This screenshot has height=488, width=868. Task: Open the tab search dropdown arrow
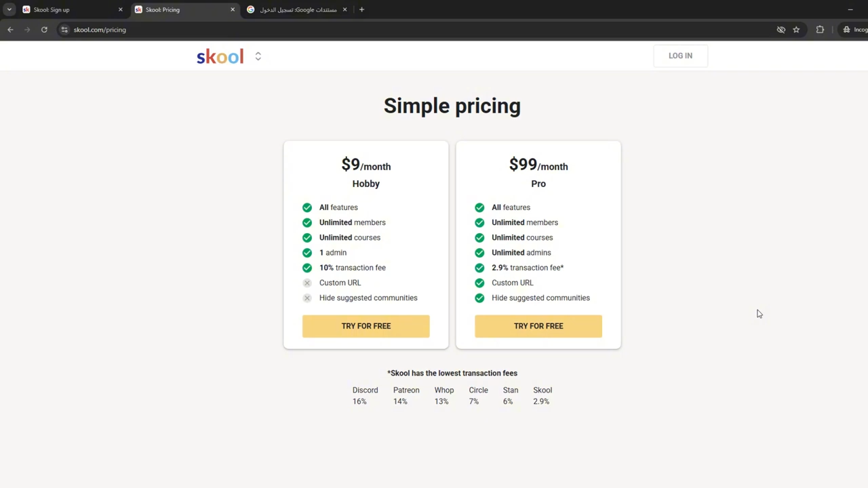click(9, 9)
